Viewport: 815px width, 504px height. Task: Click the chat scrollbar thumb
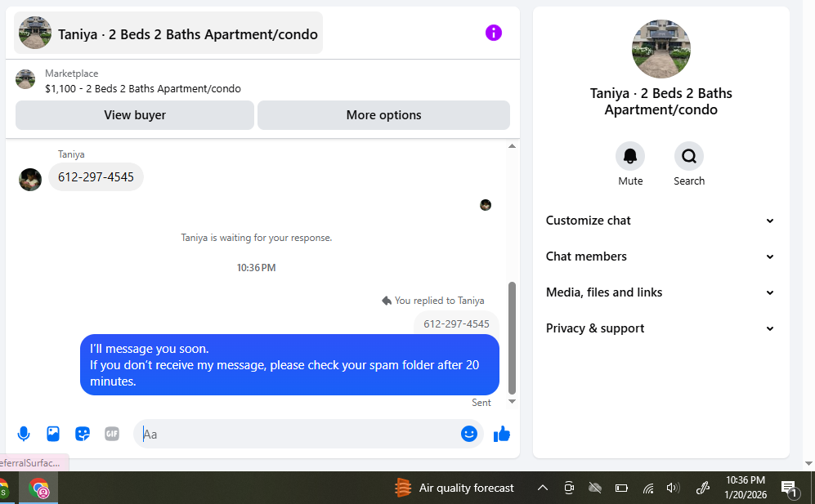tap(512, 338)
